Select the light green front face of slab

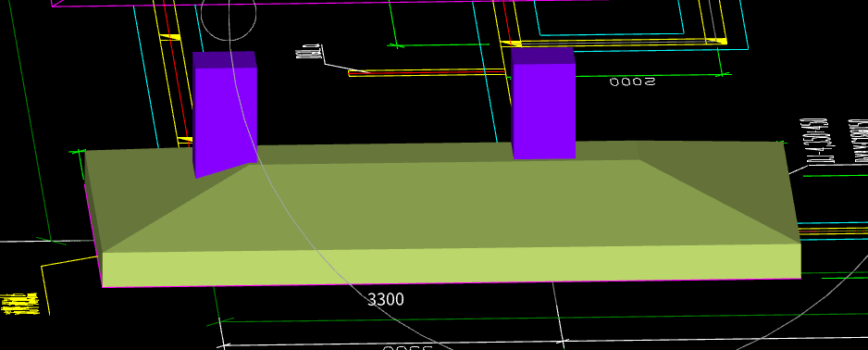tap(452, 265)
